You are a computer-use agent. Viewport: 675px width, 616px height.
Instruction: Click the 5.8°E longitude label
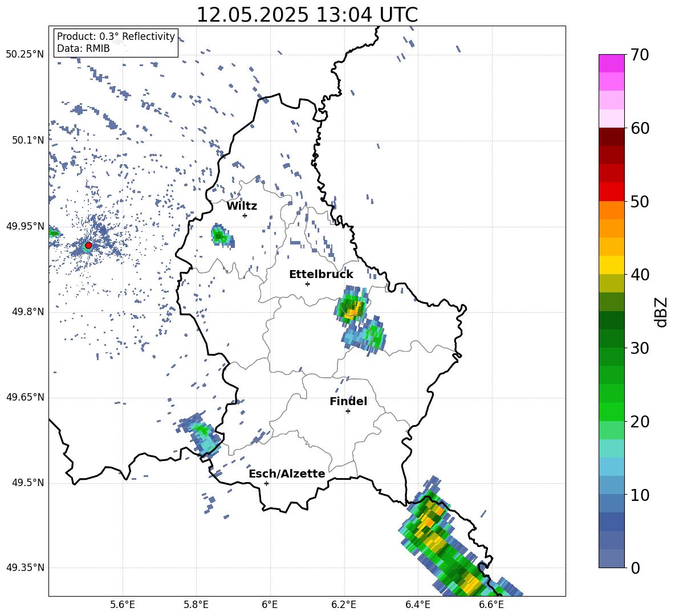pyautogui.click(x=196, y=605)
